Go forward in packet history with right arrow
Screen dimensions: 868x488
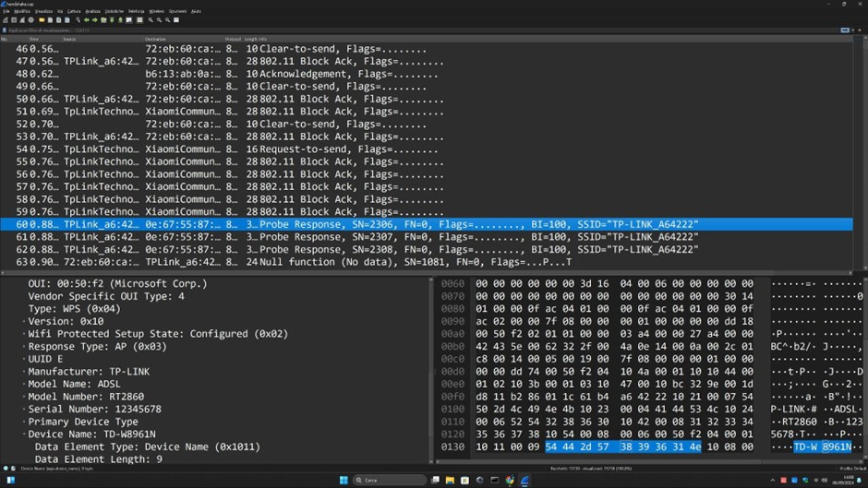tap(94, 19)
